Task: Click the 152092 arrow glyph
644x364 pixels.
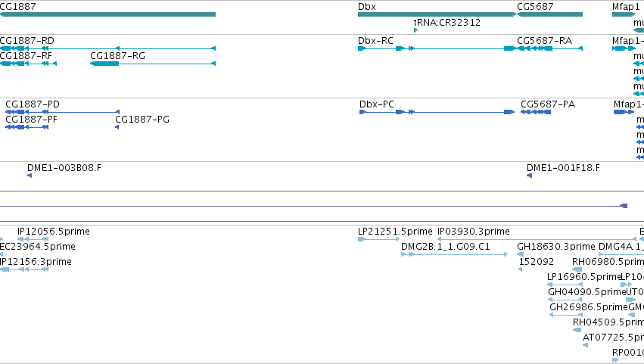Action: pyautogui.click(x=521, y=269)
